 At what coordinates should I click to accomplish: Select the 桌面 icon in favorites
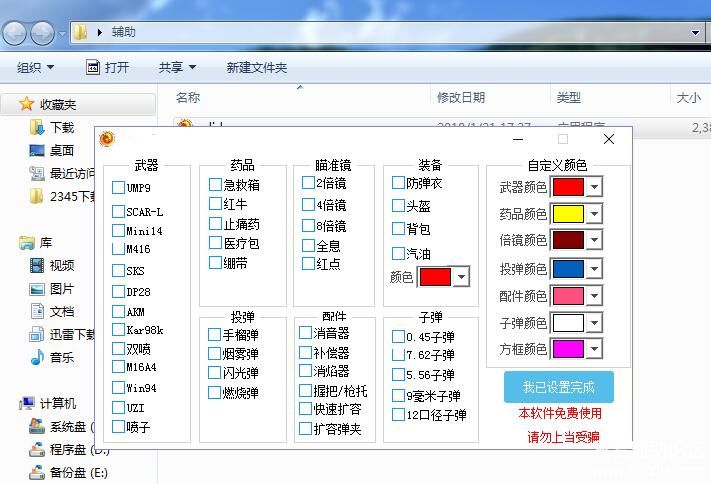tap(37, 150)
